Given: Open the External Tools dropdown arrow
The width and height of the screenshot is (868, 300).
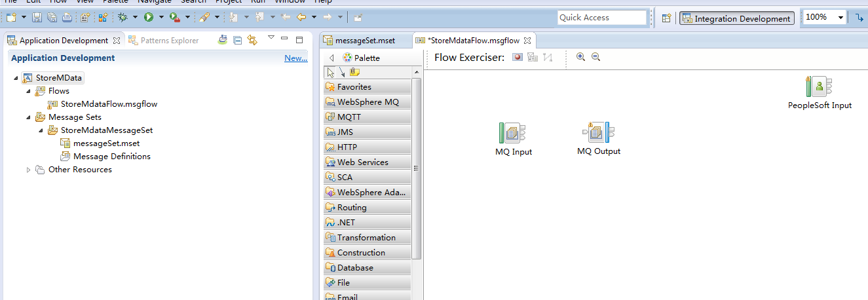Looking at the screenshot, I should point(187,18).
